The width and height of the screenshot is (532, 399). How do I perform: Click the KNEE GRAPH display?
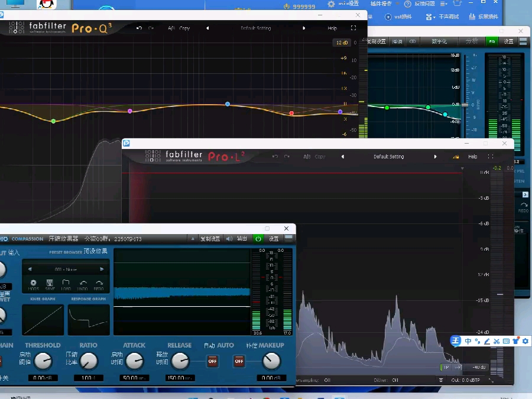43,320
